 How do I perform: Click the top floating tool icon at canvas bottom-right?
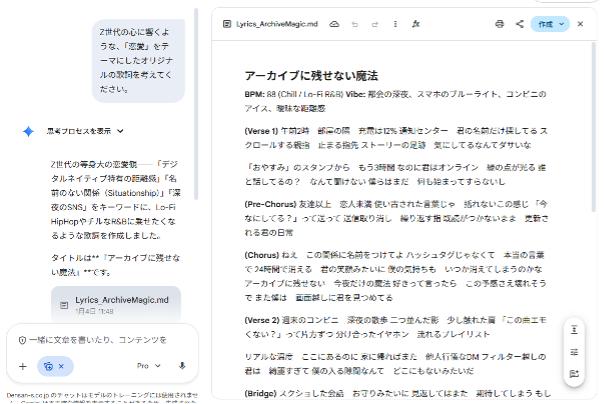coord(574,330)
